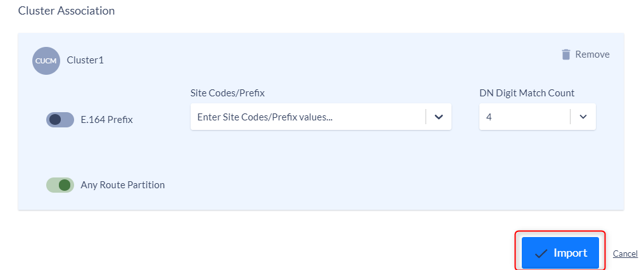The image size is (644, 270).
Task: Click the Cancel link
Action: (625, 254)
